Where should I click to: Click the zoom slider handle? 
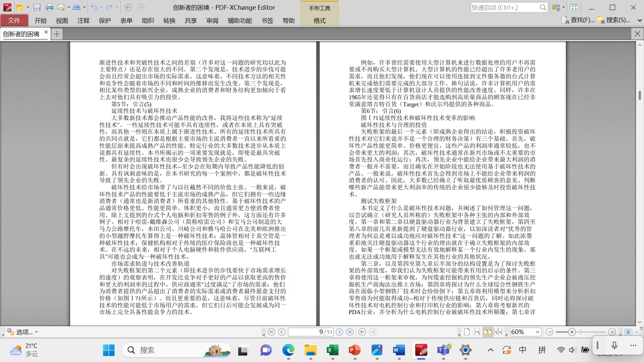click(x=572, y=332)
